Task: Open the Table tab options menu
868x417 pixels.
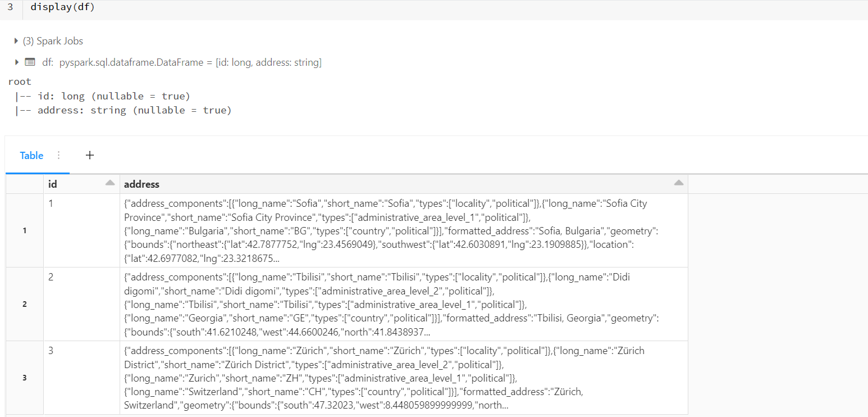Action: (x=58, y=156)
